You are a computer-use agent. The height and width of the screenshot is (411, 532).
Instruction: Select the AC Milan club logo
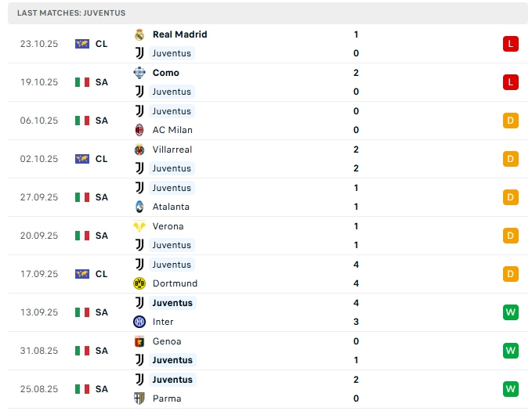[139, 130]
